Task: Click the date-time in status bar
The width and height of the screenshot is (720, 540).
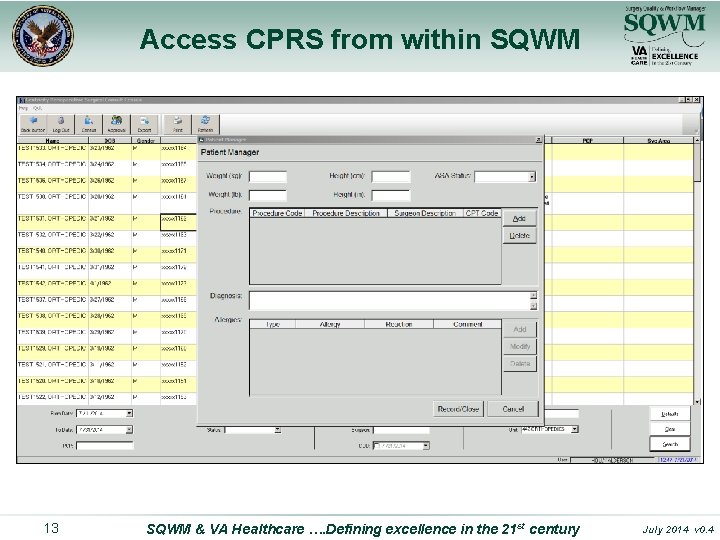Action: pyautogui.click(x=679, y=460)
